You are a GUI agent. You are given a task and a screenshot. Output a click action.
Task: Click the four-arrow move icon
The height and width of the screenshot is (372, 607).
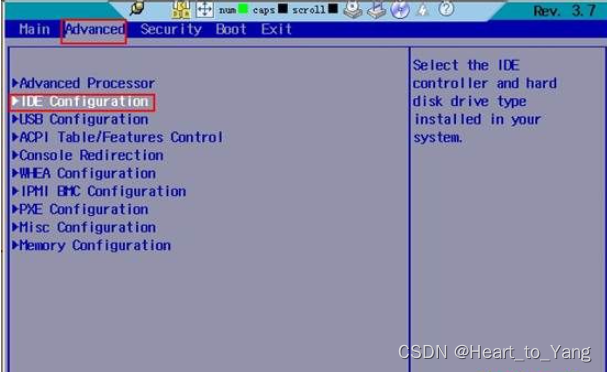tap(204, 9)
